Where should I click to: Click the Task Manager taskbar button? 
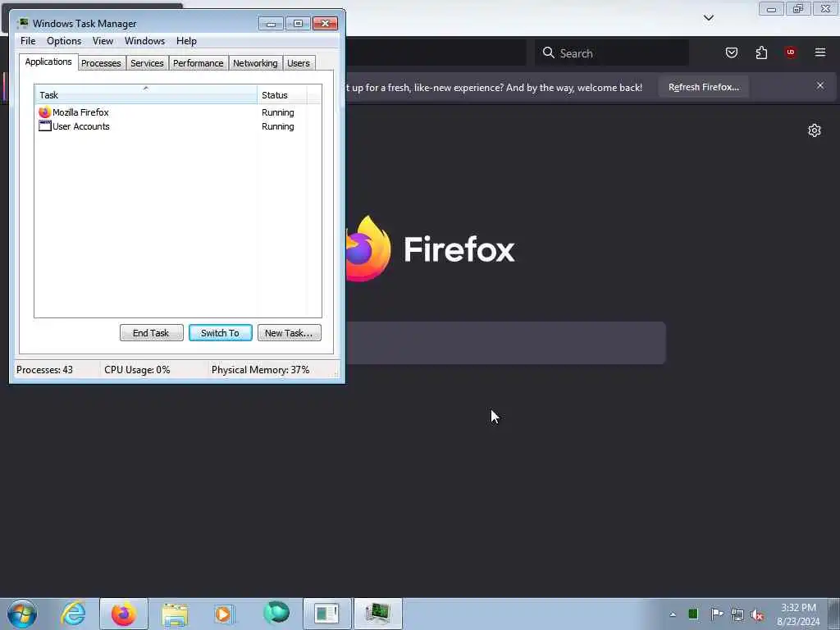[377, 614]
